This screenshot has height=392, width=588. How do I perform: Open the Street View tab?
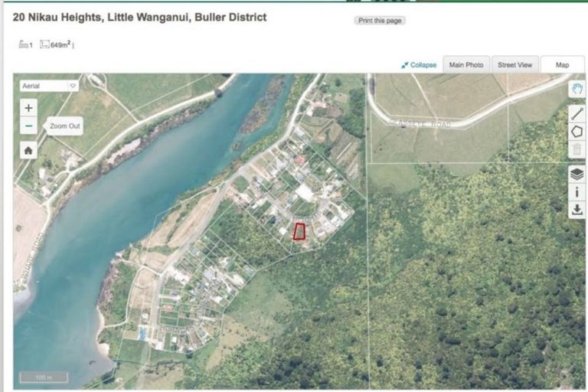[x=514, y=65]
